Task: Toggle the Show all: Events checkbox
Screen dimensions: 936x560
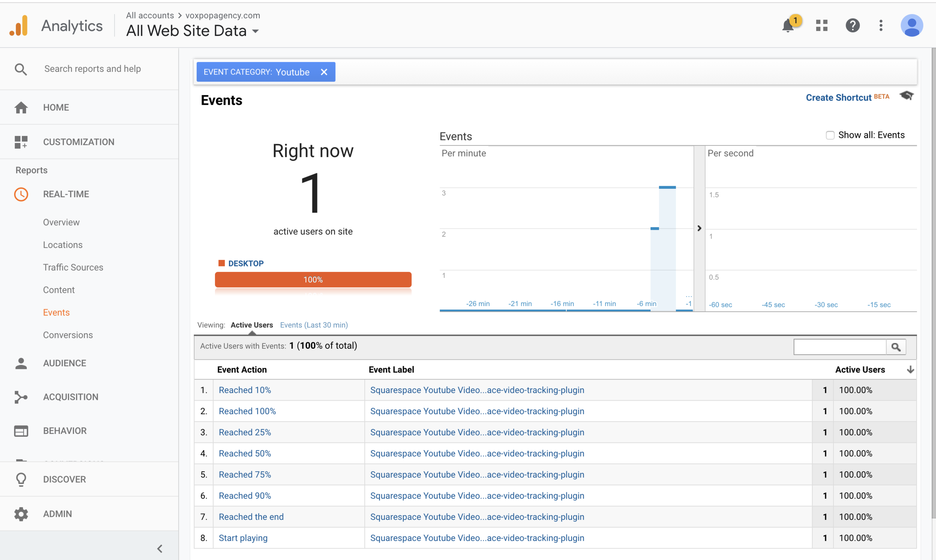Action: (x=830, y=135)
